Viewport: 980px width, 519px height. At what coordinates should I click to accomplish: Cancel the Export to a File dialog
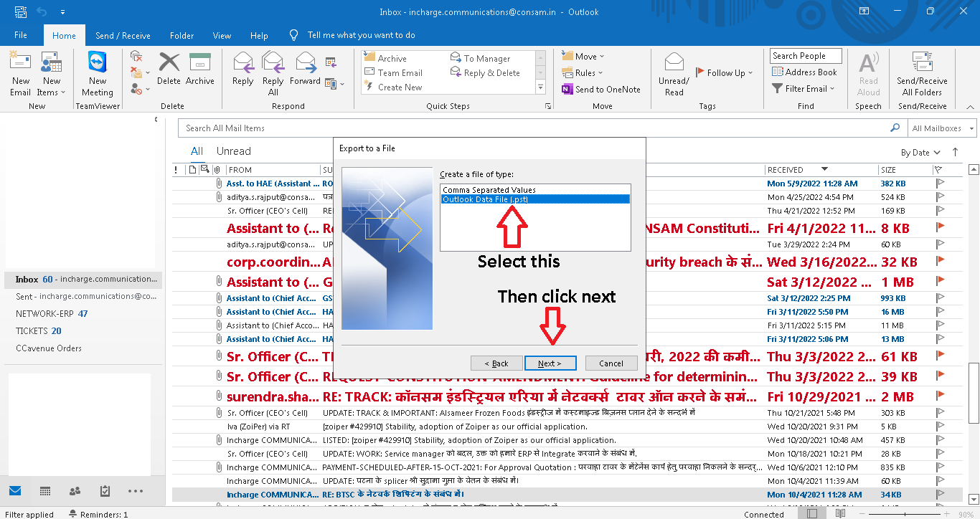pos(611,363)
